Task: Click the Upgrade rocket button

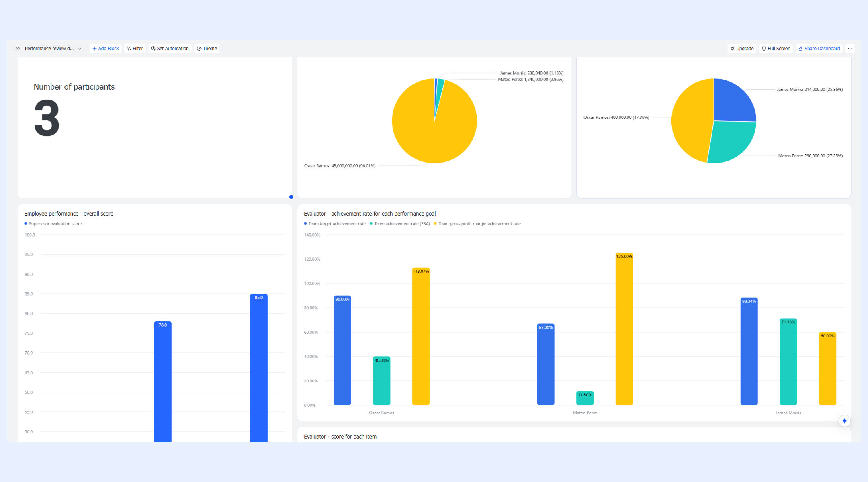Action: point(742,49)
